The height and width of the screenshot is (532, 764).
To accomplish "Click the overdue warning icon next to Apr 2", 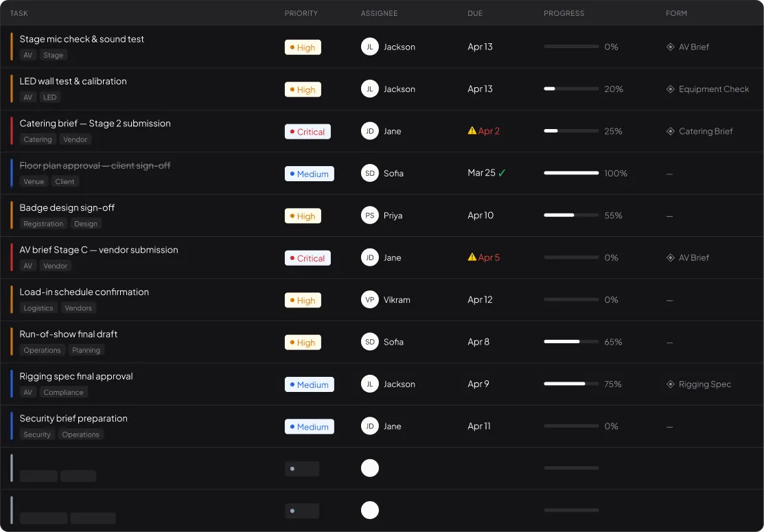I will click(472, 130).
